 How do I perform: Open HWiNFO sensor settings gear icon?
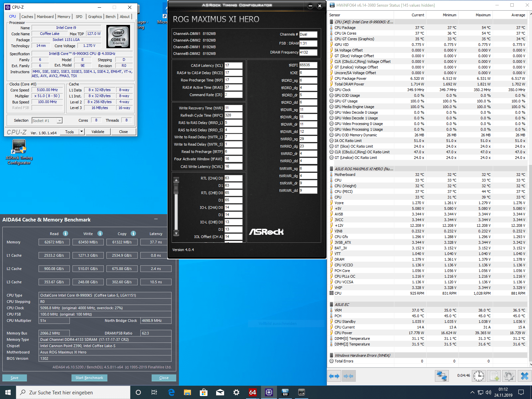(x=509, y=376)
